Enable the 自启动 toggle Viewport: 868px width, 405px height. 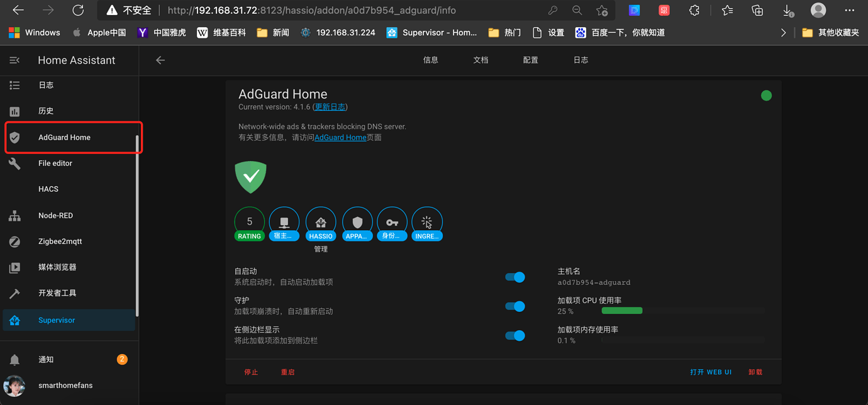(x=515, y=277)
